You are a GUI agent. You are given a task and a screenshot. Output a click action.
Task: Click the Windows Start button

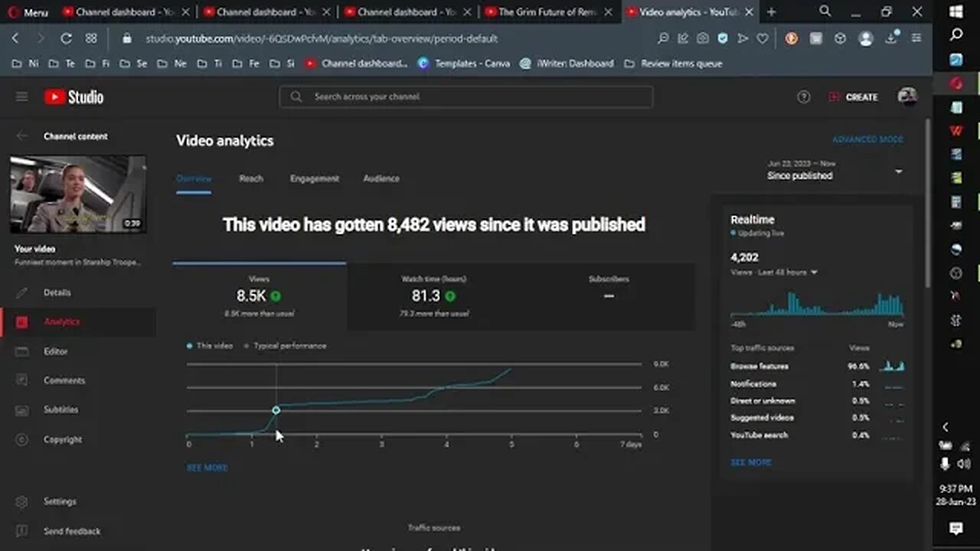(x=956, y=11)
